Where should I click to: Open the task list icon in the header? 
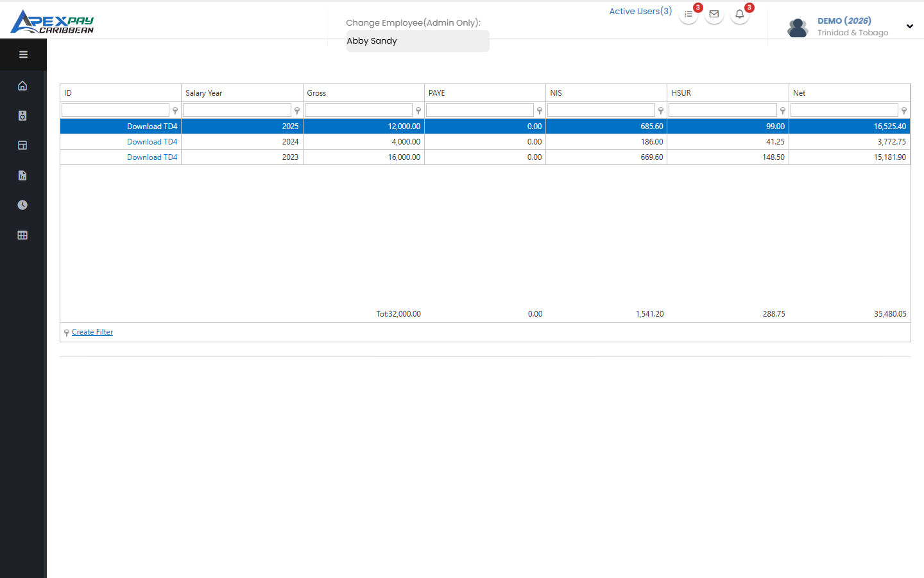689,14
